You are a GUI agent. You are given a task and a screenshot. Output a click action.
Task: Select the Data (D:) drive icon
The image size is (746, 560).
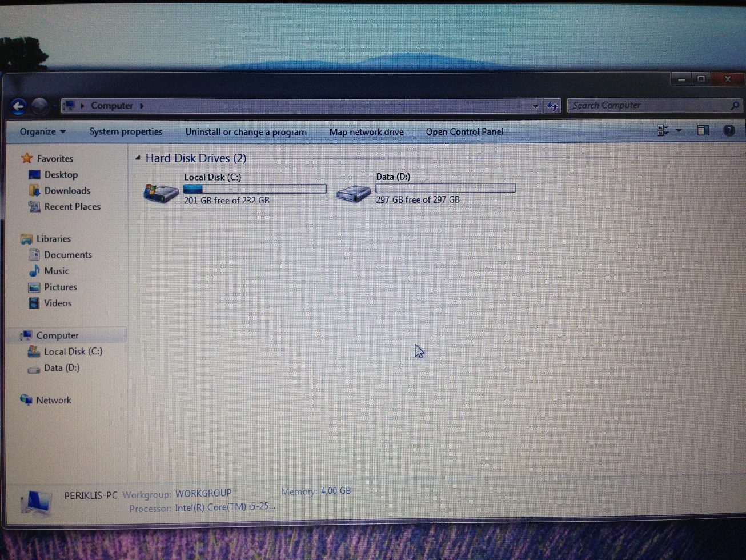354,193
